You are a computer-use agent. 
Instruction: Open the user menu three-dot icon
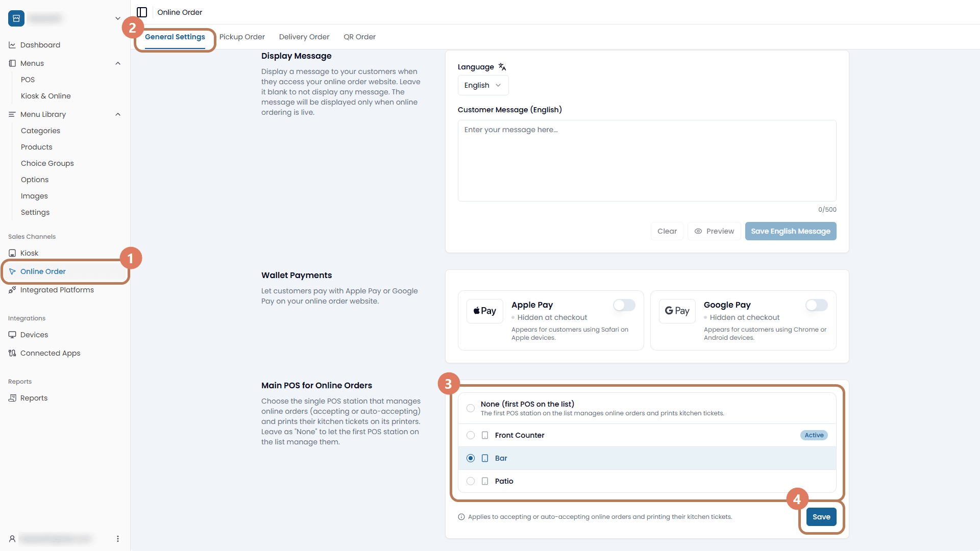[118, 539]
